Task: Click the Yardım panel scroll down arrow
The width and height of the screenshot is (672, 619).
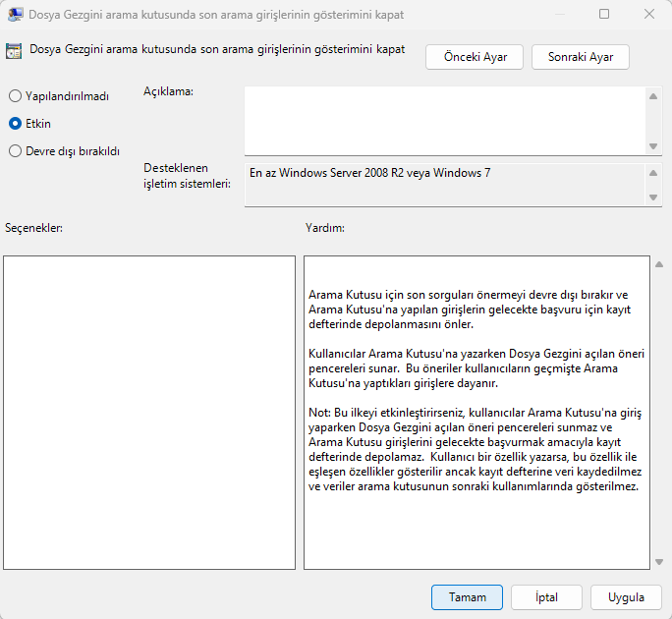Action: pos(658,561)
